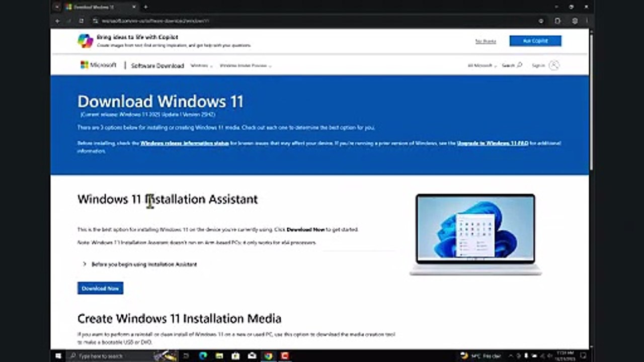Open the Mail app from the taskbar

click(252, 356)
